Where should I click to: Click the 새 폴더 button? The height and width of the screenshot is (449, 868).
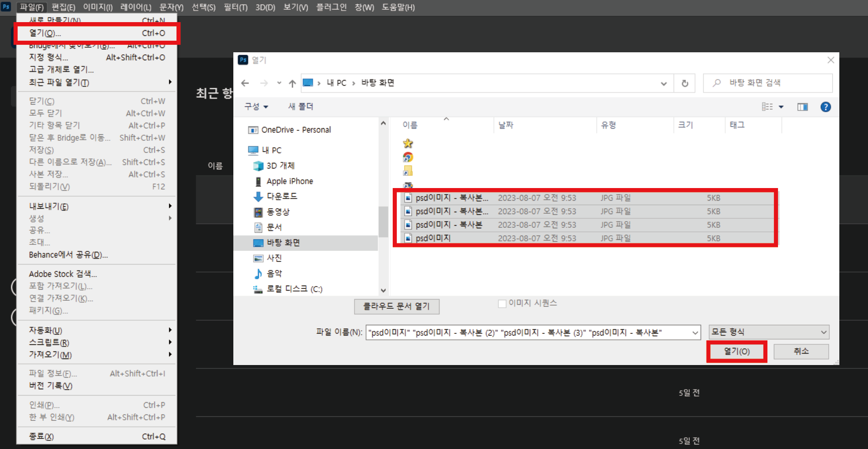[x=301, y=107]
